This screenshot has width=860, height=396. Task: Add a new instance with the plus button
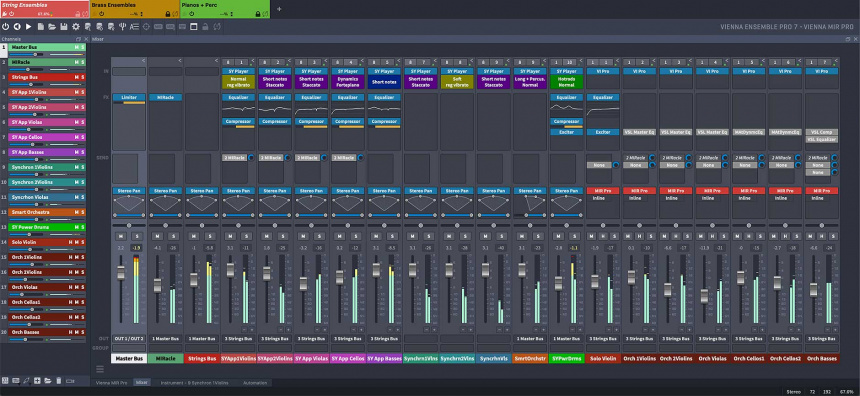(x=279, y=9)
